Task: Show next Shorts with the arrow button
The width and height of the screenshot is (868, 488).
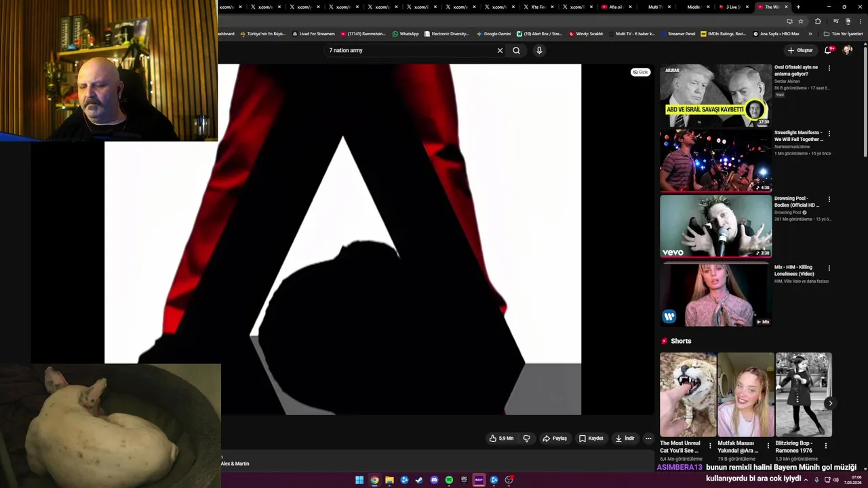Action: click(x=830, y=403)
